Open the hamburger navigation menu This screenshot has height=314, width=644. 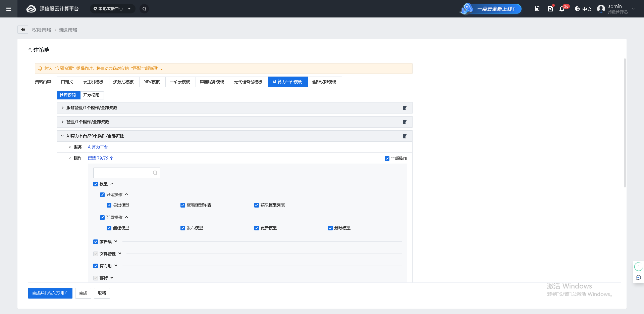click(9, 9)
